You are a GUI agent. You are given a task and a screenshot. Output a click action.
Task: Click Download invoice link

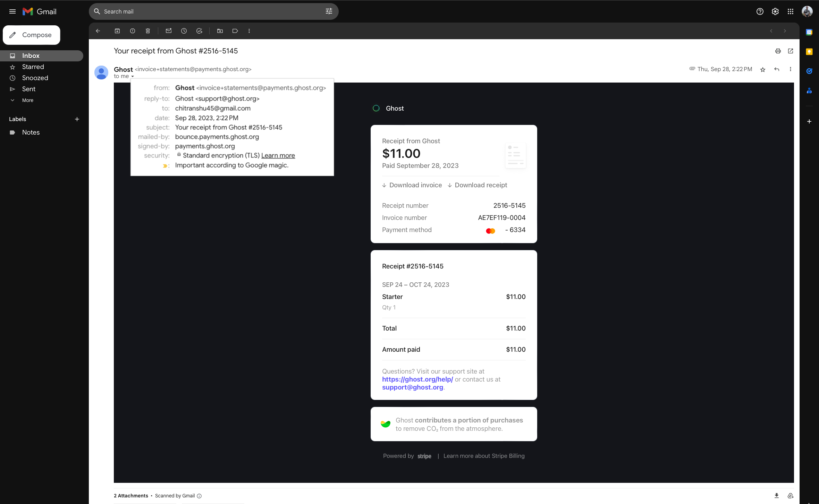pos(412,185)
